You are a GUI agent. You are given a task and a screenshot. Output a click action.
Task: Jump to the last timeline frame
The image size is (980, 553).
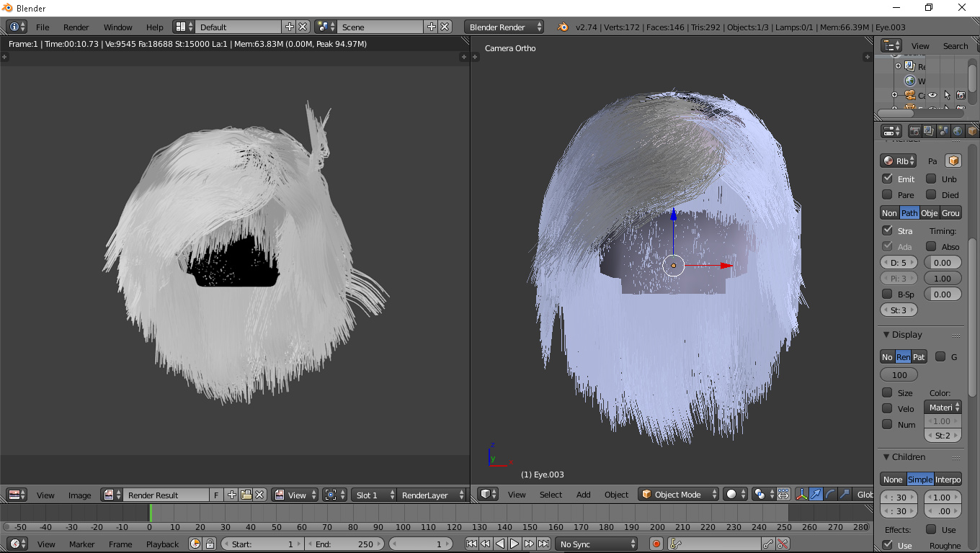point(543,544)
